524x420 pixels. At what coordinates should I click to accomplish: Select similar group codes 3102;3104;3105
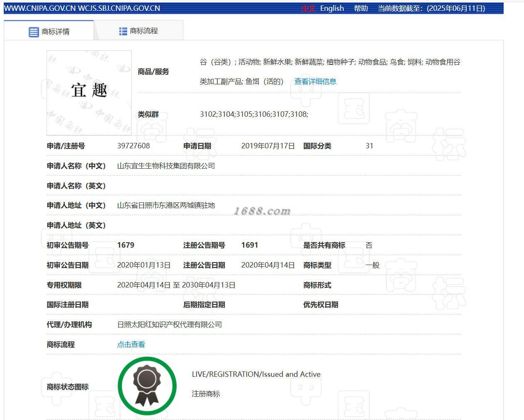254,114
